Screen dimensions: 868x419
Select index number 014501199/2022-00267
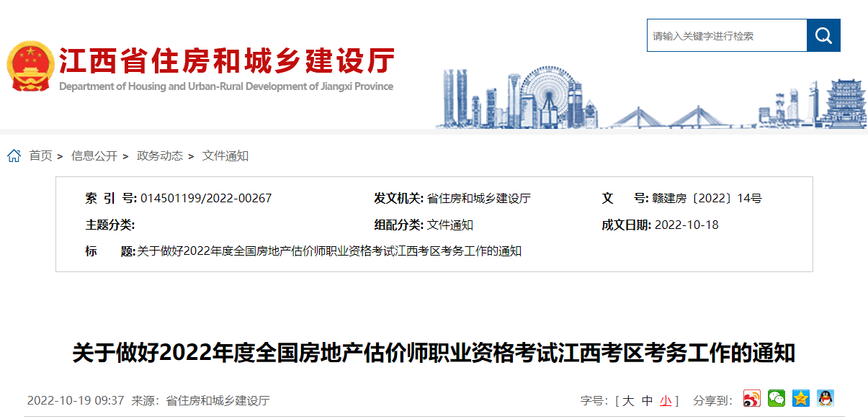point(206,198)
